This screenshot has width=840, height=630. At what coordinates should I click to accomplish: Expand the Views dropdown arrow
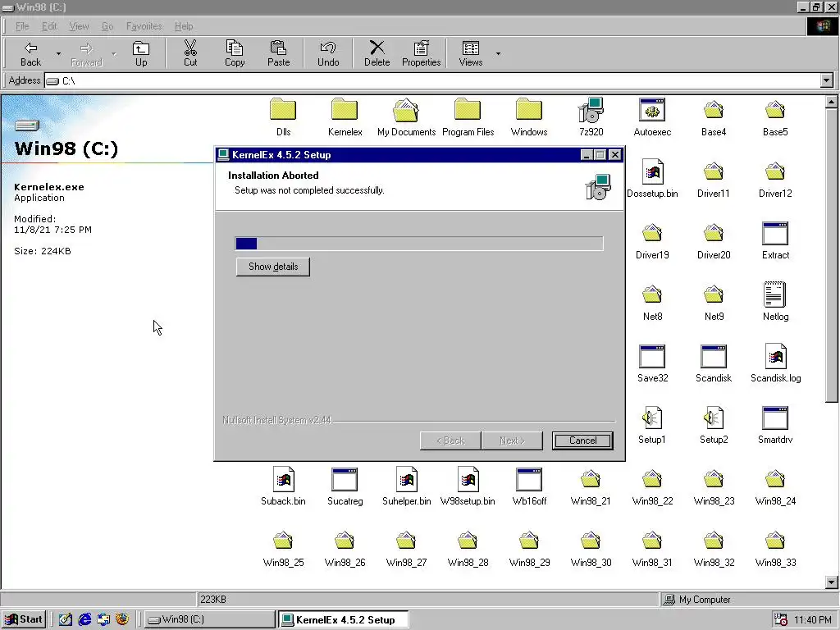[x=498, y=53]
